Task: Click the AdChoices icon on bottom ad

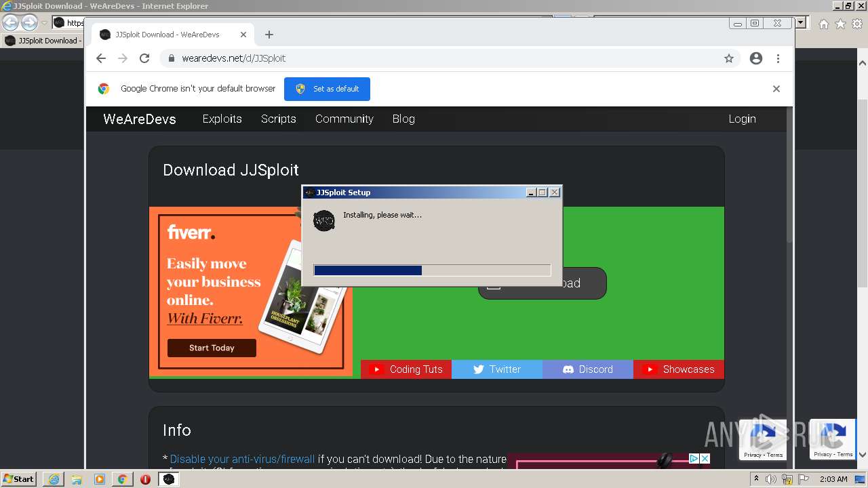Action: (694, 459)
